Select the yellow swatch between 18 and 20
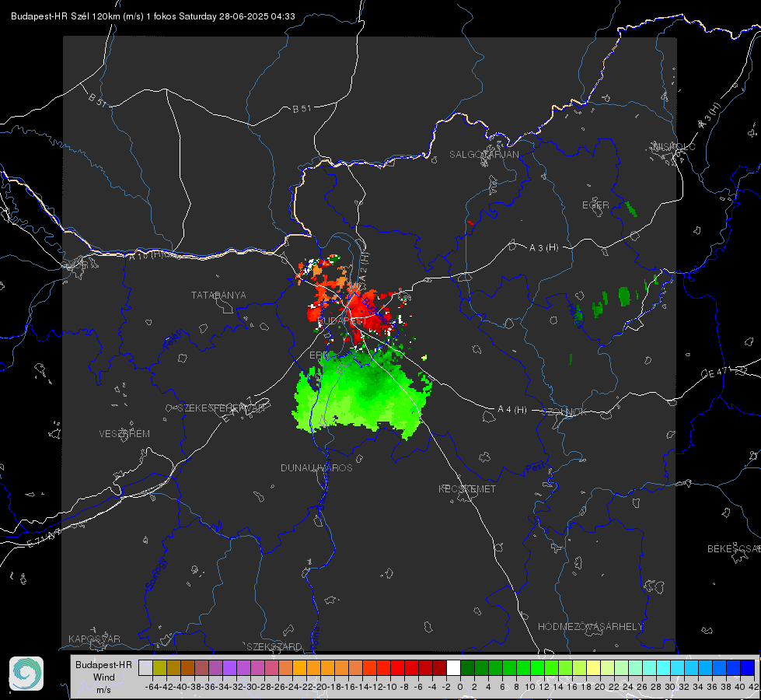This screenshot has height=700, width=761. [594, 668]
